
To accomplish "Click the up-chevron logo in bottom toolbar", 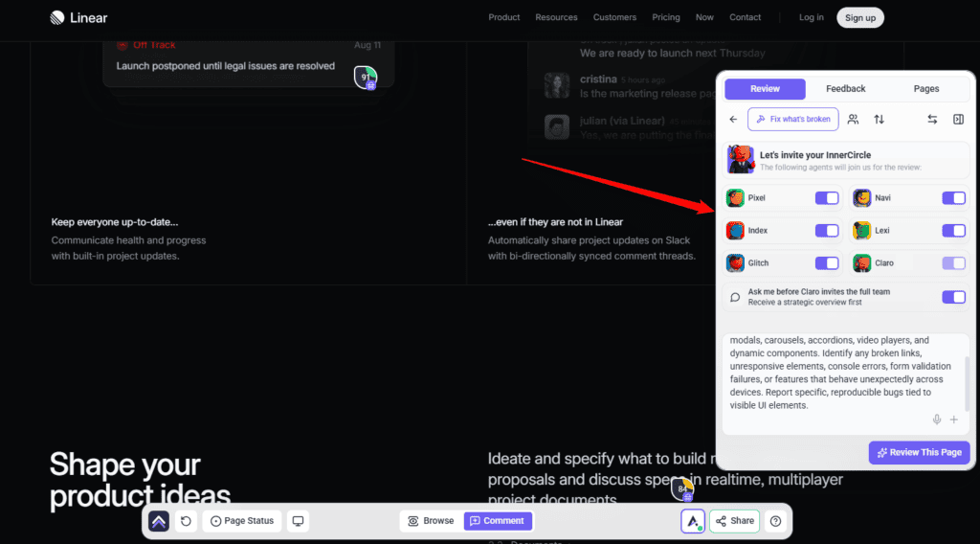I will 159,521.
